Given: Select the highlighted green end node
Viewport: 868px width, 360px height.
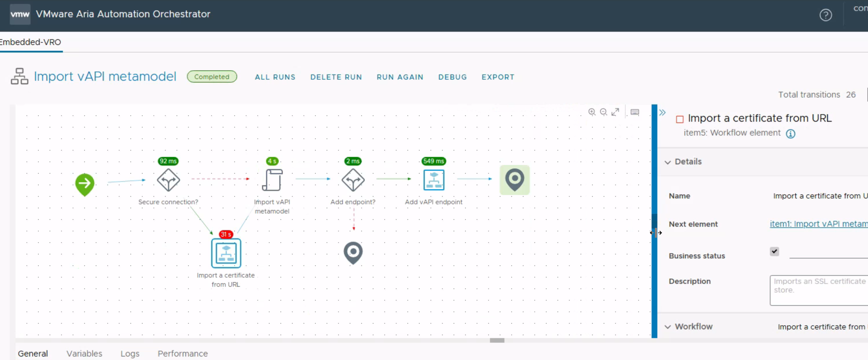Looking at the screenshot, I should pos(515,180).
